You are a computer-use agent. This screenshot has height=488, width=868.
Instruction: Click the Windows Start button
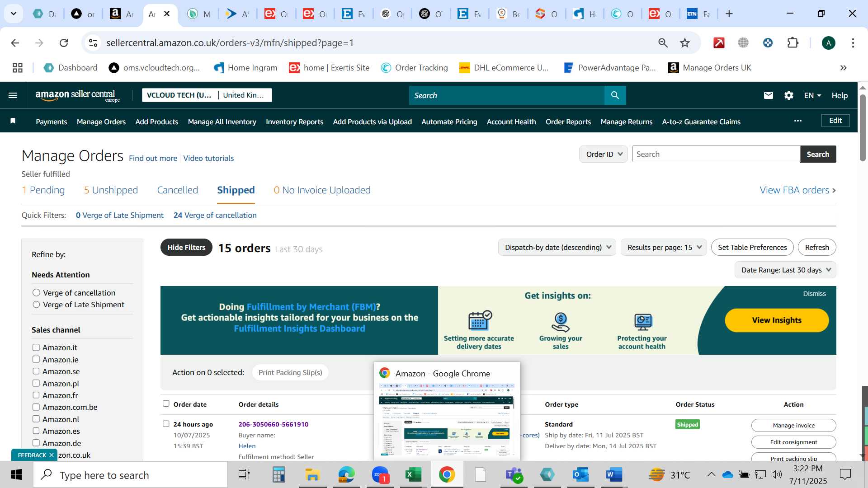(x=16, y=475)
